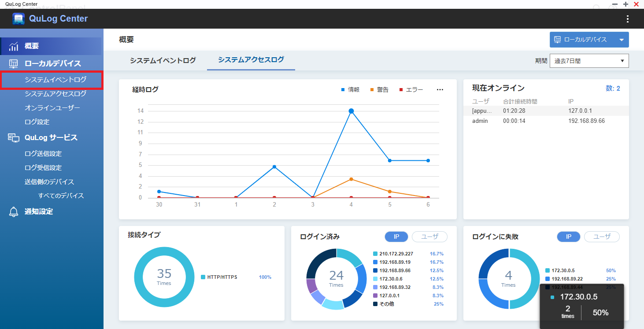
Task: Open ログ設定 in the sidebar
Action: point(37,122)
